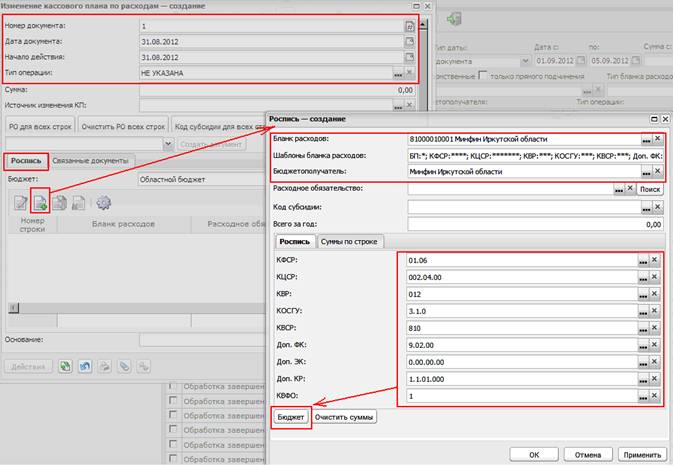Open the Связанные документы tab
673x466 pixels.
(90, 160)
